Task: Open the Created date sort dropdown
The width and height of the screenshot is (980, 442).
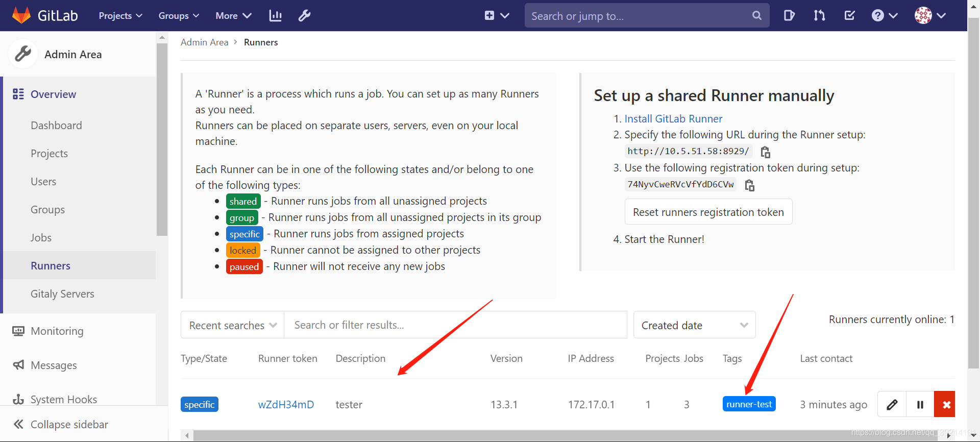Action: (694, 325)
